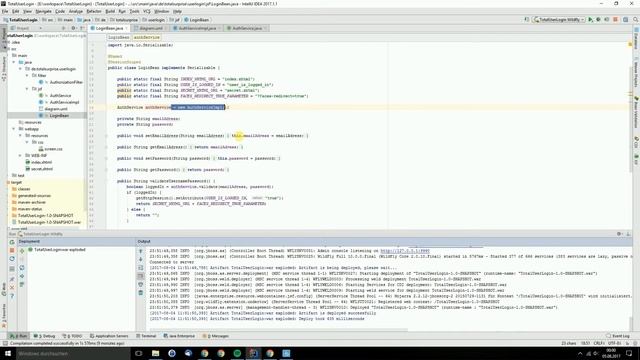Image resolution: width=640 pixels, height=360 pixels.
Task: Click the print icon in the Output toolbar
Action: (141, 284)
